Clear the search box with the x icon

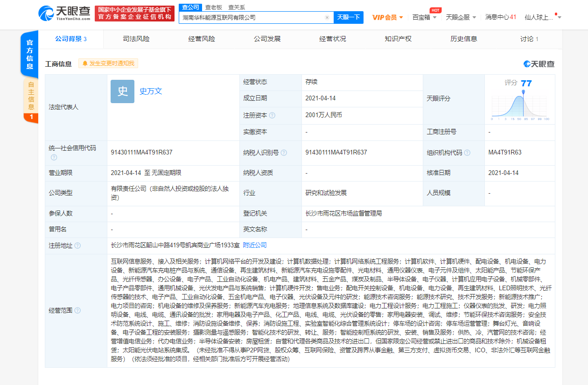(327, 17)
